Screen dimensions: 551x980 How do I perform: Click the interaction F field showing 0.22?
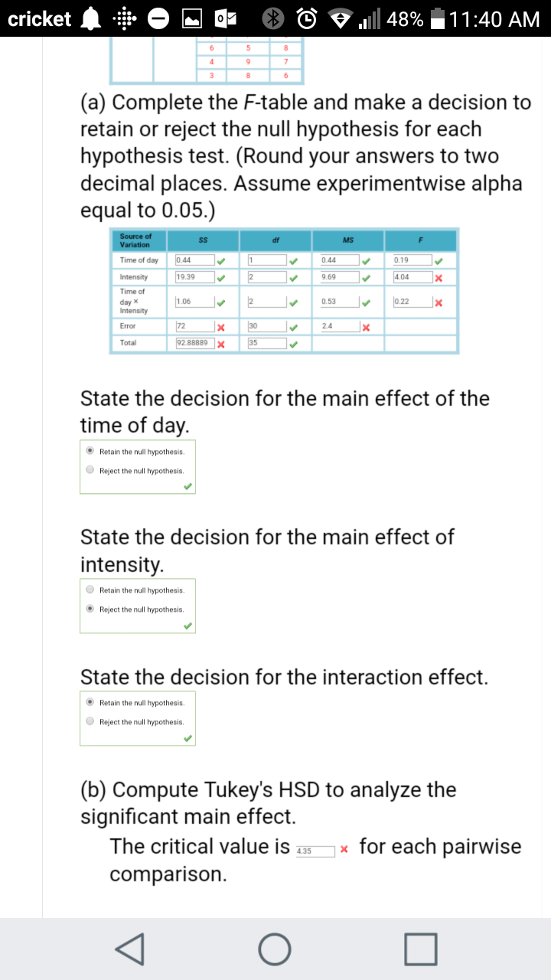(412, 302)
